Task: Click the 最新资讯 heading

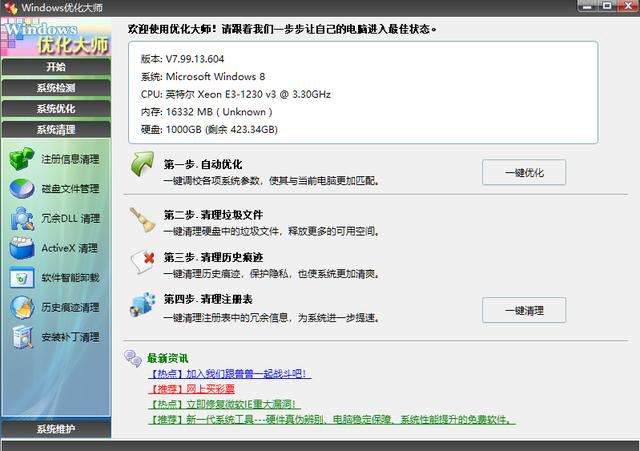Action: (x=167, y=358)
